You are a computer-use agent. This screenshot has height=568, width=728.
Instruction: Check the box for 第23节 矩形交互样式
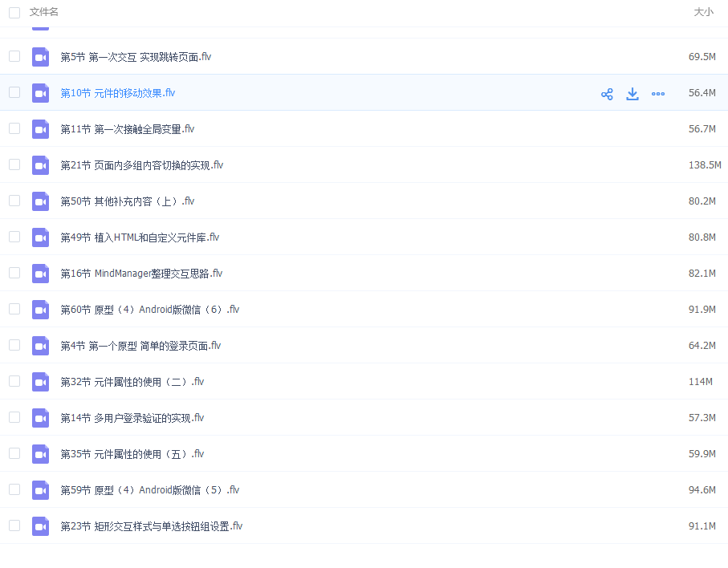14,525
